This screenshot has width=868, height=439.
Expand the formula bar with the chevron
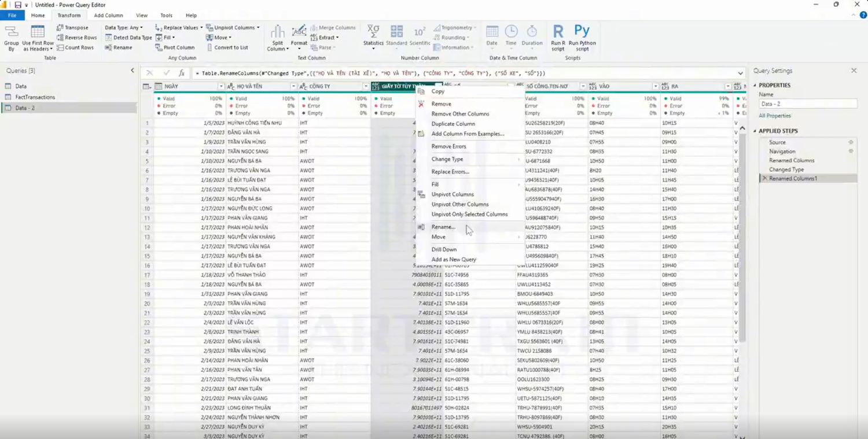click(740, 73)
